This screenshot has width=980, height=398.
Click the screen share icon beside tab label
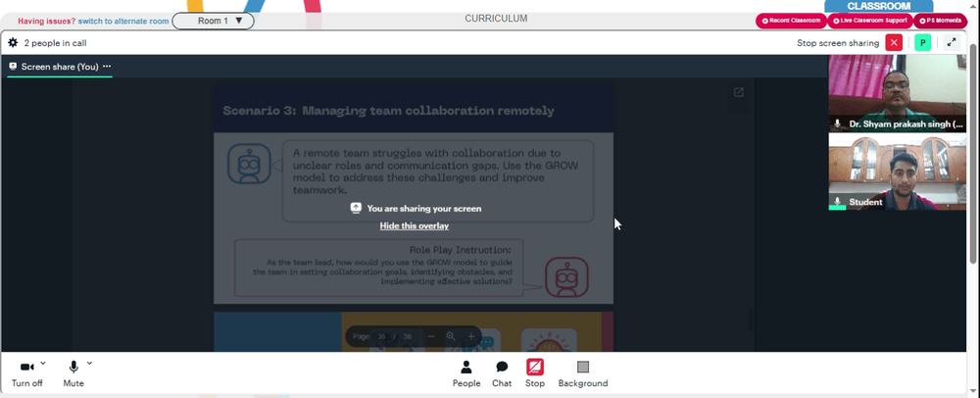pyautogui.click(x=13, y=67)
